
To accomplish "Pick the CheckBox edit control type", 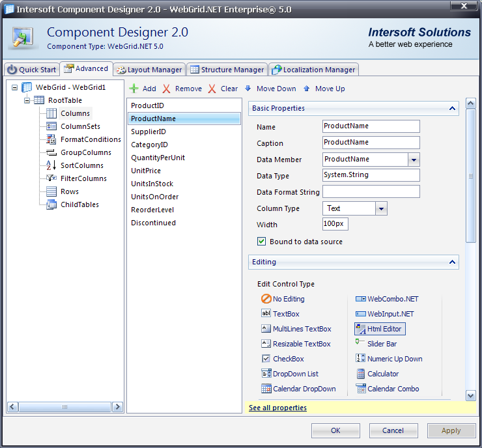I will click(283, 359).
